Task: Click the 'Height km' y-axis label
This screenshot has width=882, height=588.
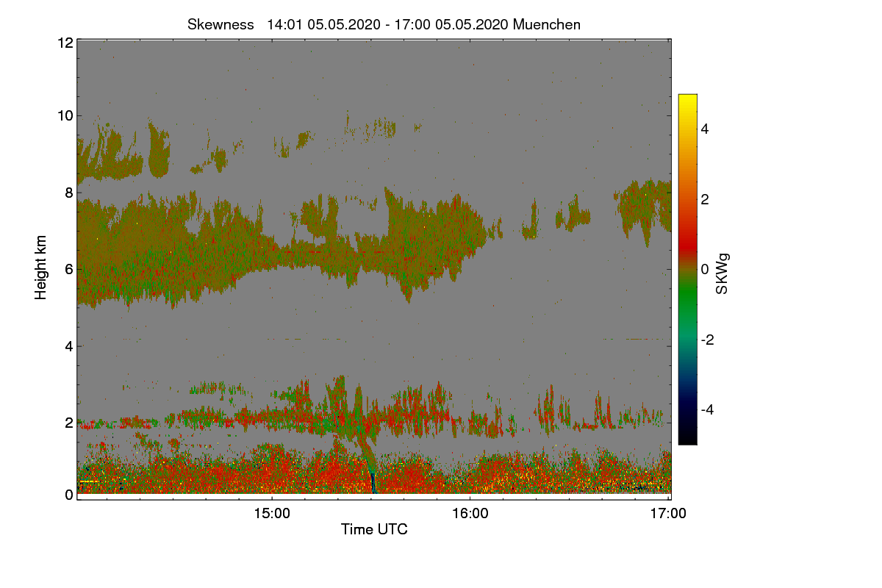Action: 41,269
